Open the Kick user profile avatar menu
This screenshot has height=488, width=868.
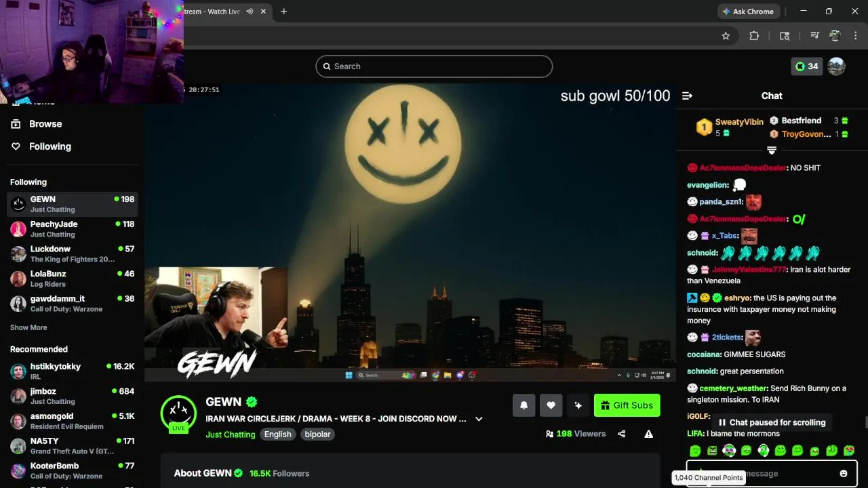click(836, 66)
